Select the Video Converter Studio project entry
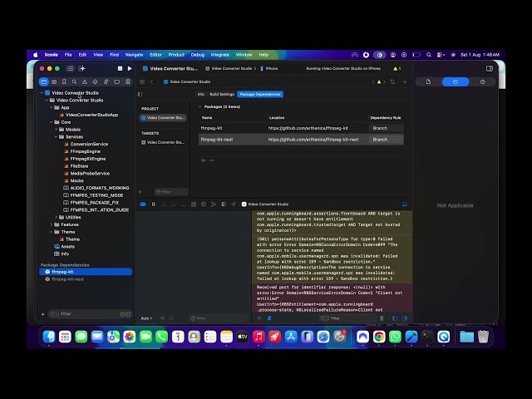Screen dimensions: 532x399 163,118
